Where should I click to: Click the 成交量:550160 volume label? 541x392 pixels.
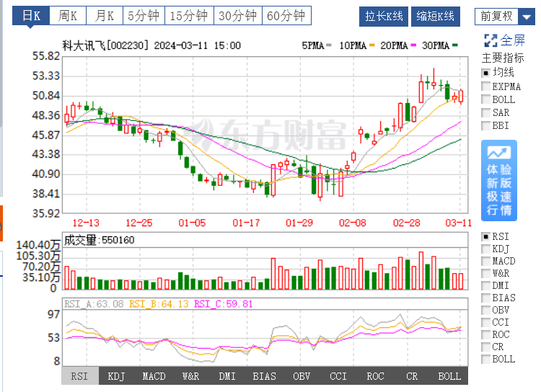click(x=100, y=240)
